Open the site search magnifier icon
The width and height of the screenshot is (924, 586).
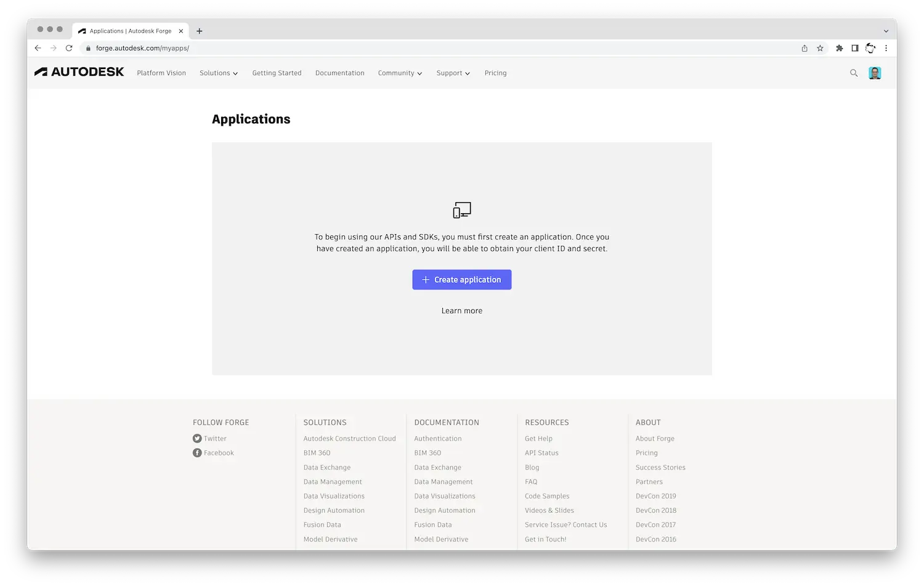pyautogui.click(x=854, y=73)
